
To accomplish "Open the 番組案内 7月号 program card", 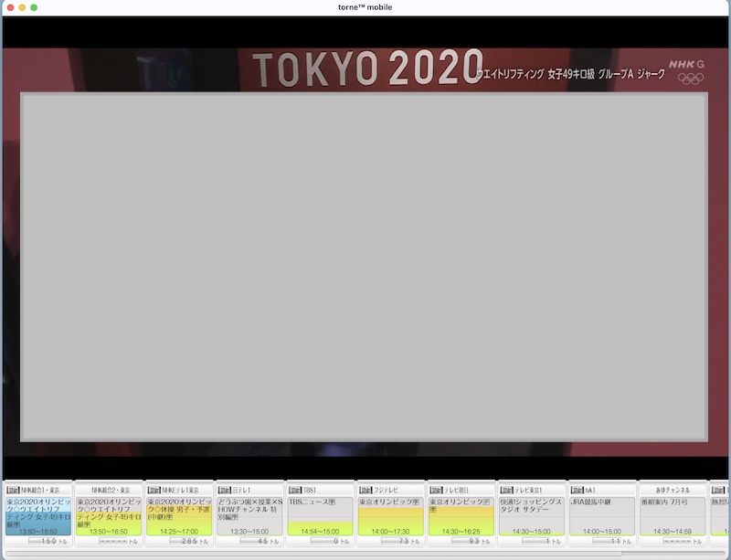I will pyautogui.click(x=673, y=516).
